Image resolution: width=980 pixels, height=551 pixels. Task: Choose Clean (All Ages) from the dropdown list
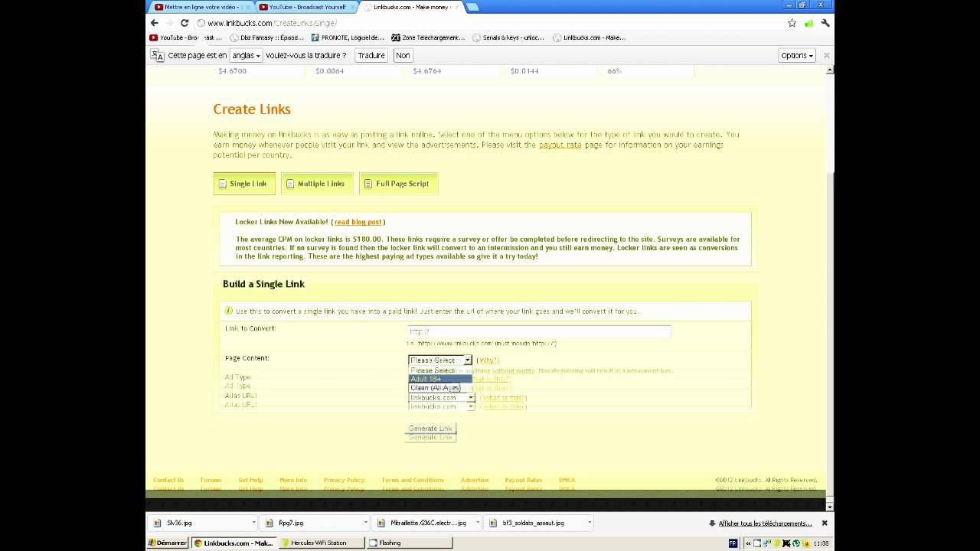coord(439,388)
